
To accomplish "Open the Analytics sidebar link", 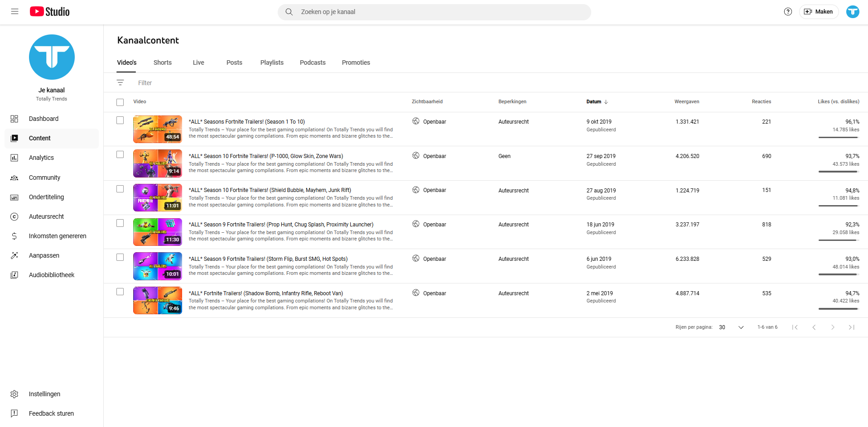I will click(52, 158).
